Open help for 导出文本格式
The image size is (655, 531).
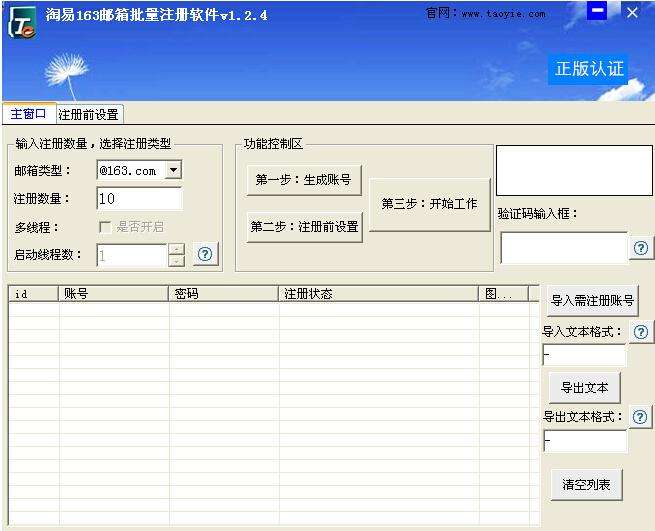640,417
